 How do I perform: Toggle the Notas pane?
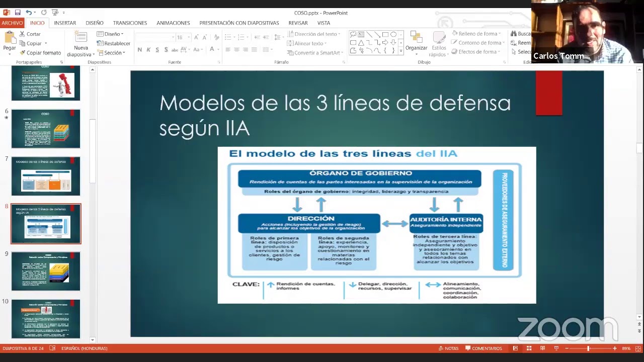coord(448,348)
